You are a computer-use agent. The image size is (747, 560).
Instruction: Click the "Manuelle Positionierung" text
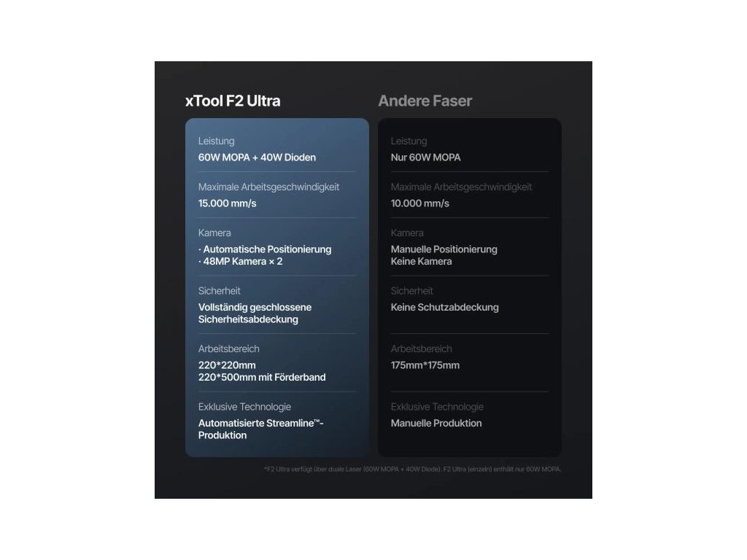444,249
